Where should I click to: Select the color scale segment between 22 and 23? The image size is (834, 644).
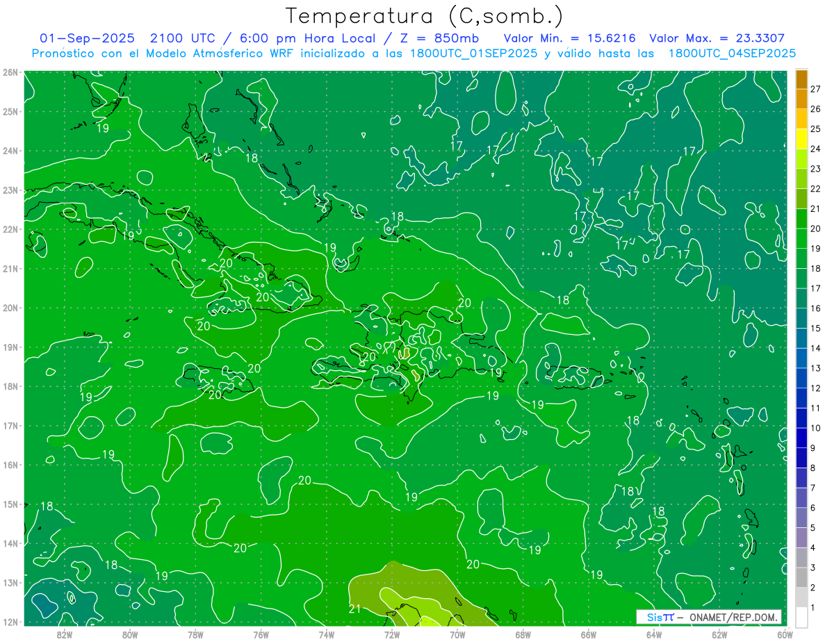(x=801, y=179)
